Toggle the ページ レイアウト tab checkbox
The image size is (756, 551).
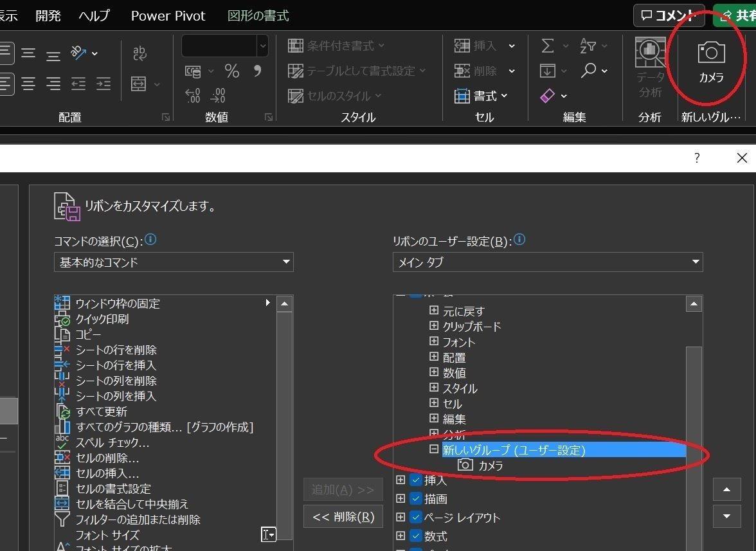tap(415, 518)
